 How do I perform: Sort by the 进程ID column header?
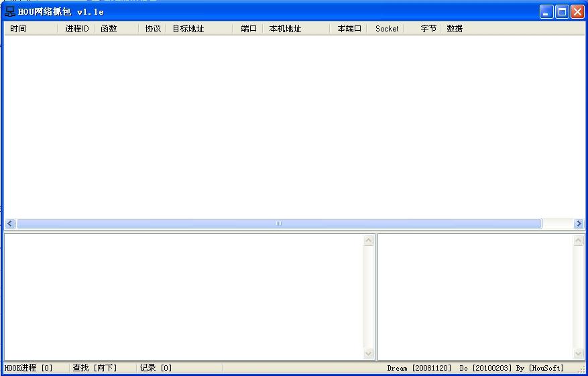[x=76, y=29]
